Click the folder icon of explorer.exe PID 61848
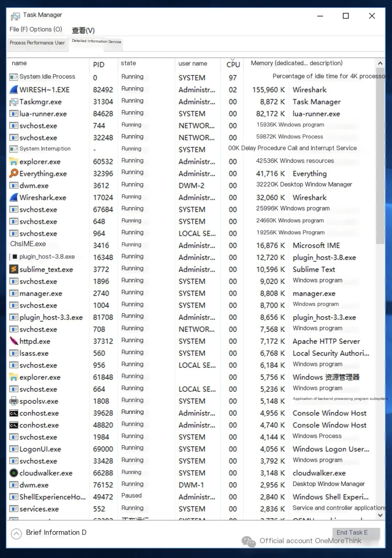Viewport: 392px width, 558px height. coord(13,377)
